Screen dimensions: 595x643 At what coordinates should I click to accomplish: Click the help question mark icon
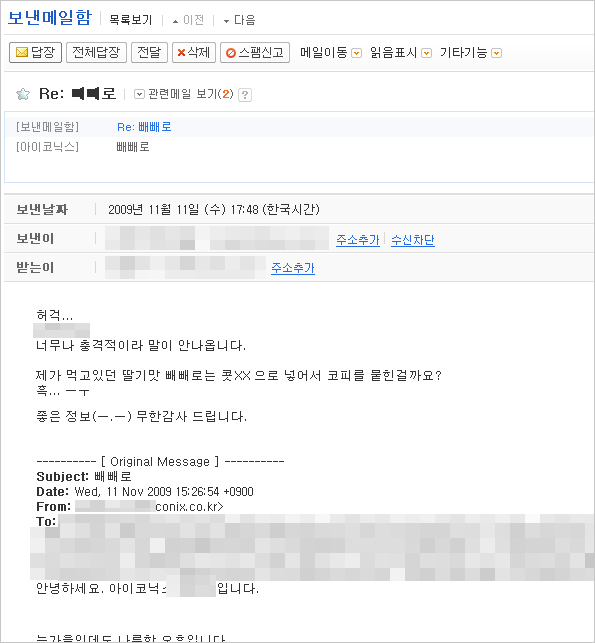(x=245, y=95)
